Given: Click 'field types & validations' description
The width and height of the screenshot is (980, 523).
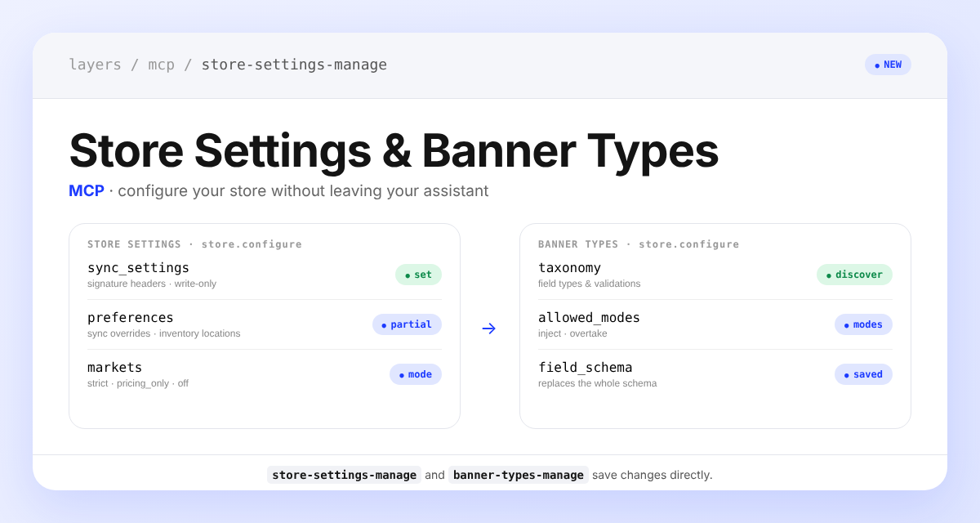Looking at the screenshot, I should (x=590, y=284).
